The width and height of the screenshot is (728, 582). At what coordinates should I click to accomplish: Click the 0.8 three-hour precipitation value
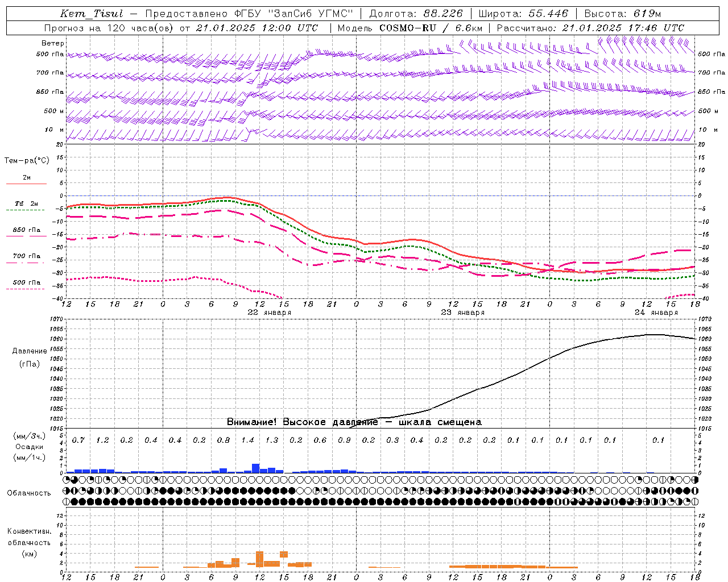224,440
